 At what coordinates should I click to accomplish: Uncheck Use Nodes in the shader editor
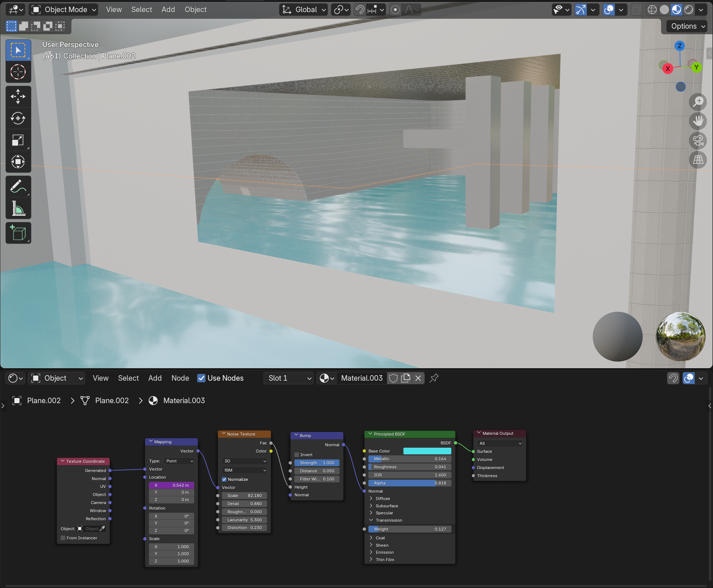[201, 378]
